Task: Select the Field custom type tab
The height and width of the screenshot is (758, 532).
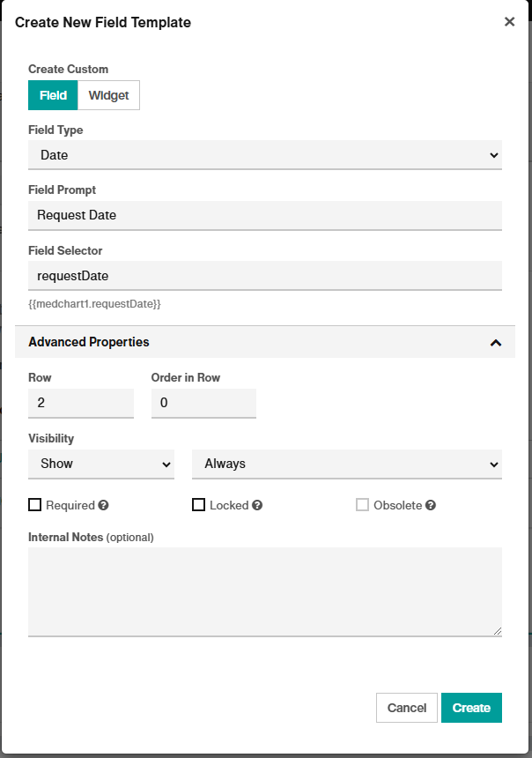Action: click(x=53, y=95)
